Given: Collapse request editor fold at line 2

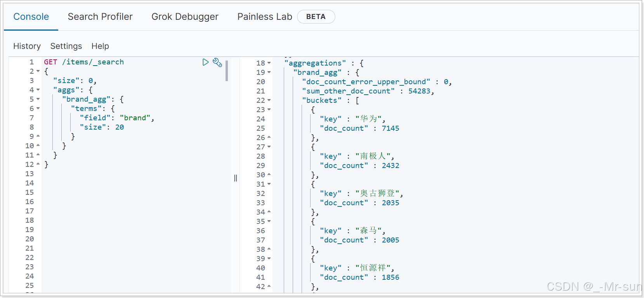Looking at the screenshot, I should 38,71.
